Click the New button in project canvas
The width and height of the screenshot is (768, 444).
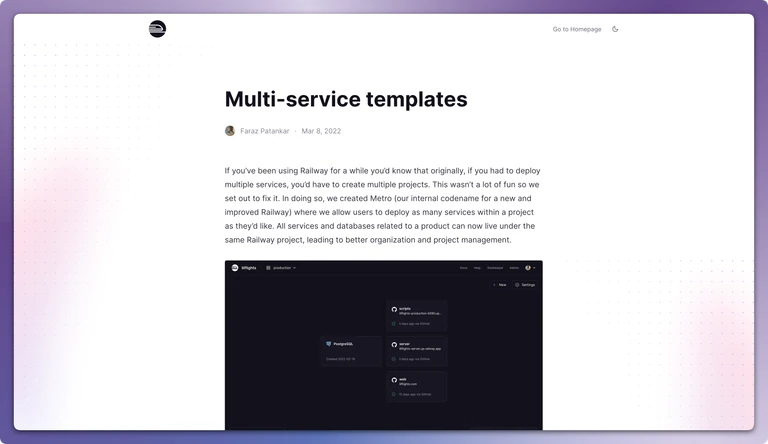(x=500, y=285)
